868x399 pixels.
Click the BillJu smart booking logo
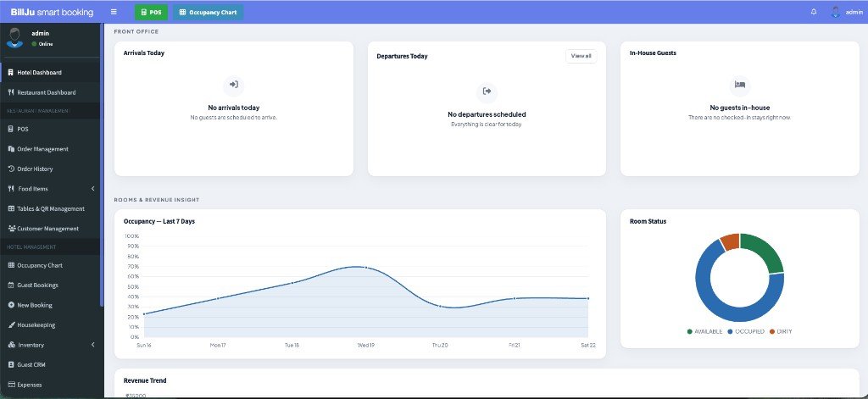(52, 12)
